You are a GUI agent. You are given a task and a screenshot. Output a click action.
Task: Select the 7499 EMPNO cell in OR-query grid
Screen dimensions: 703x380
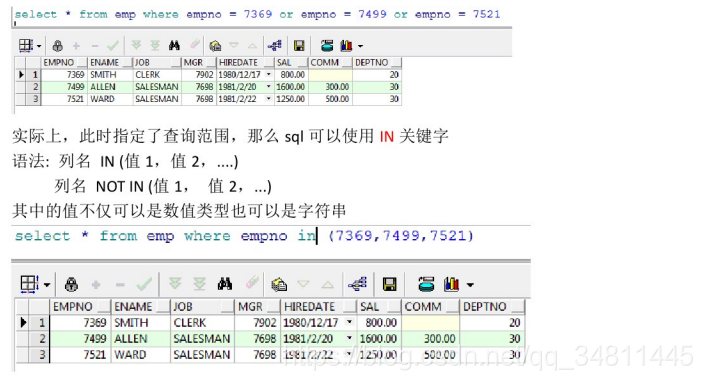[64, 86]
